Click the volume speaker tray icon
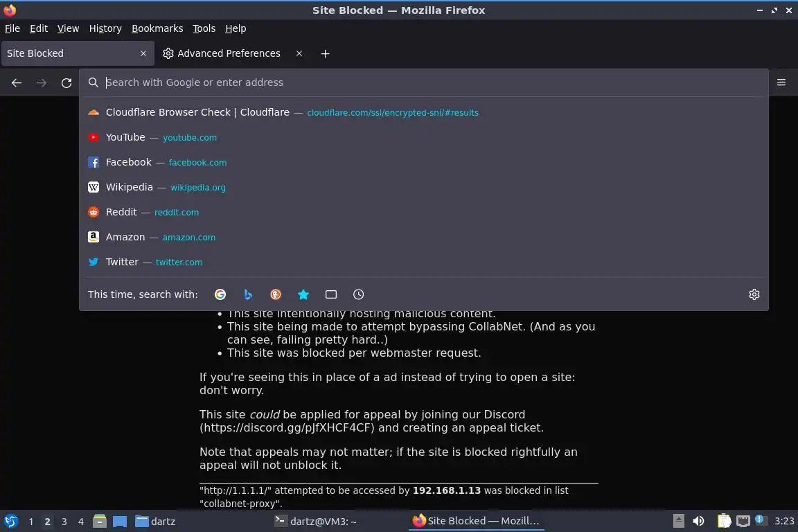The image size is (798, 532). [x=699, y=521]
